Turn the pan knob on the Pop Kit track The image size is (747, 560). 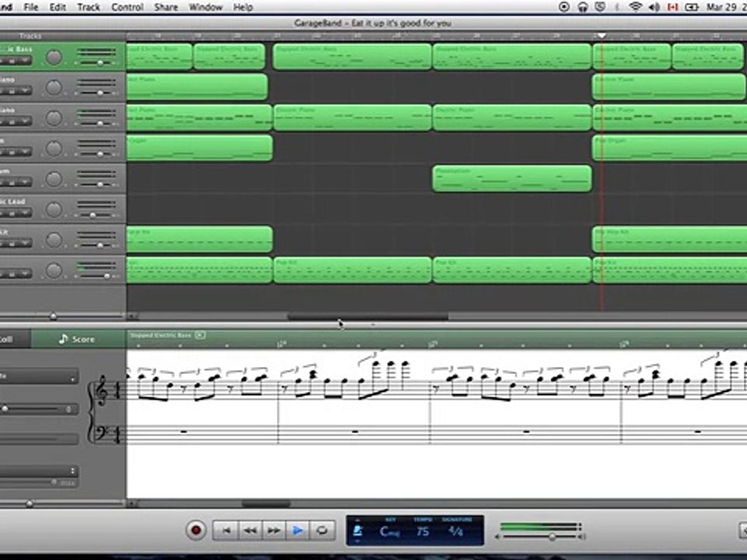pos(54,271)
